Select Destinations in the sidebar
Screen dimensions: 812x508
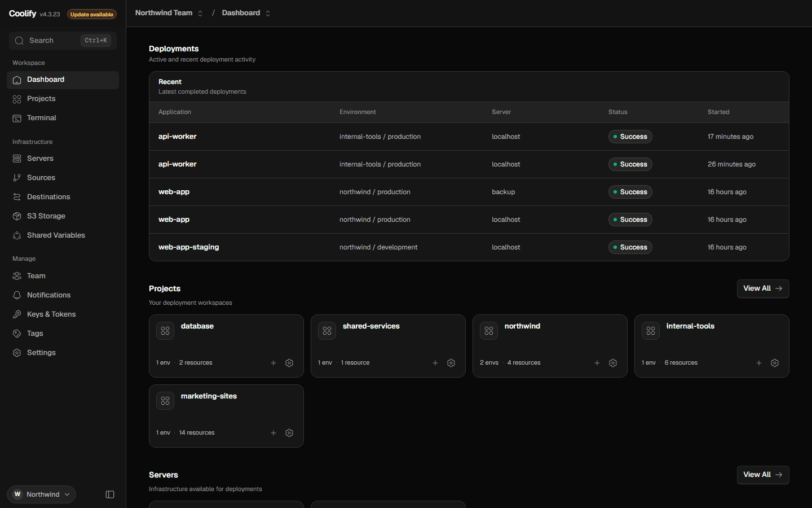(63, 197)
